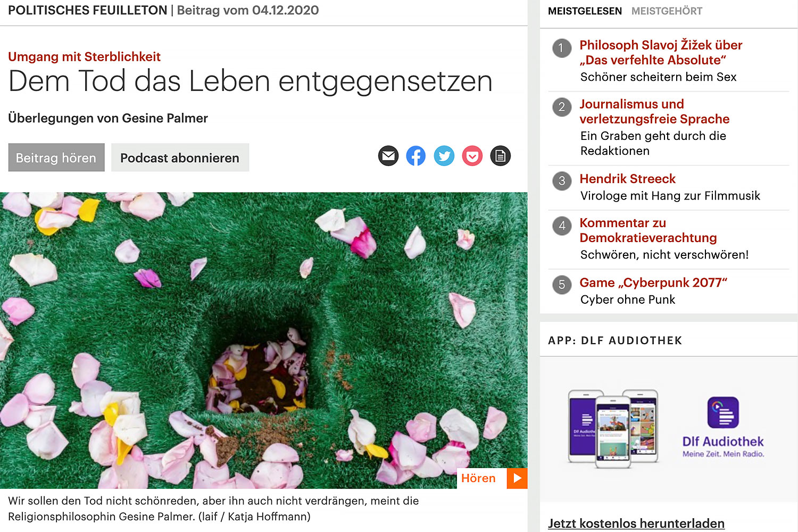Click the Dlf Audiothek app logo

pyautogui.click(x=723, y=412)
